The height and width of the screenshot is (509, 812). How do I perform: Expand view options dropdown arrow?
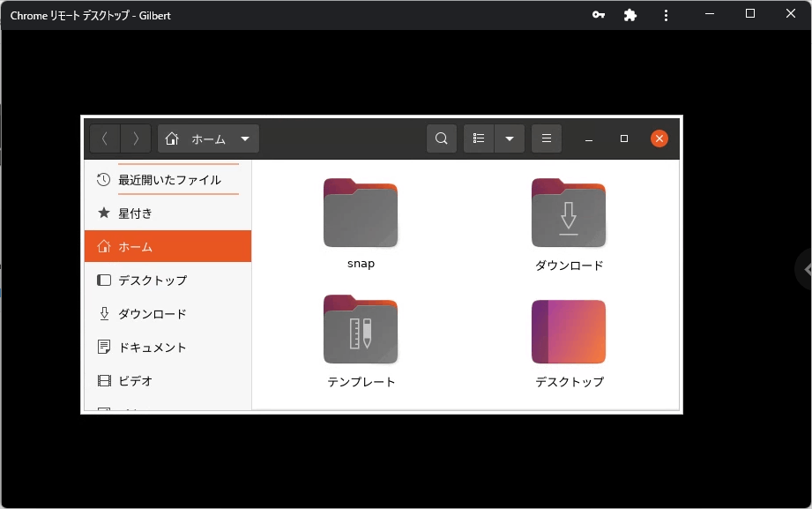point(510,138)
